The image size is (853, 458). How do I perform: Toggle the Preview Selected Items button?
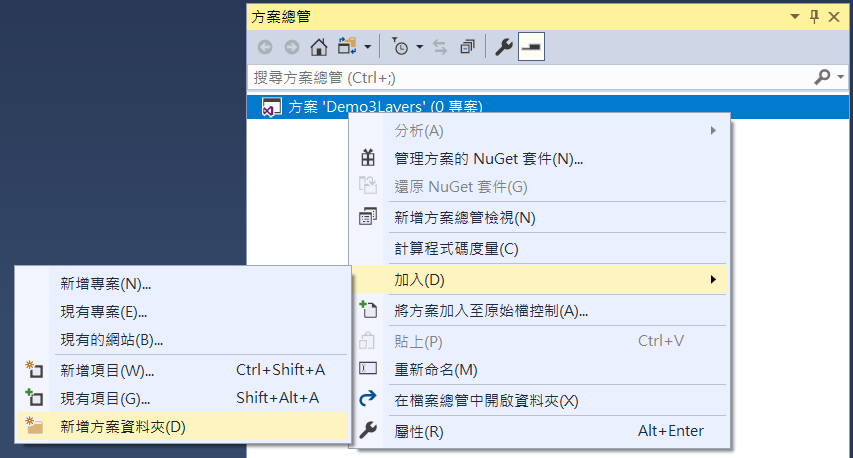click(x=531, y=47)
